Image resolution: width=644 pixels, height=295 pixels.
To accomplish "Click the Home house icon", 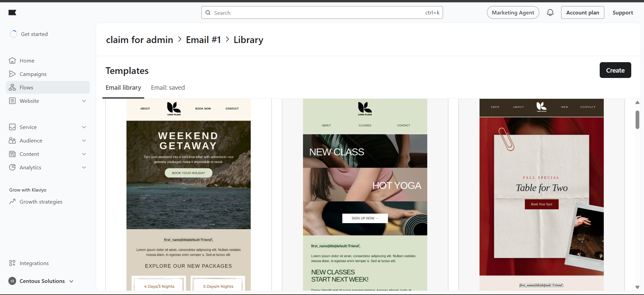I will (x=12, y=60).
